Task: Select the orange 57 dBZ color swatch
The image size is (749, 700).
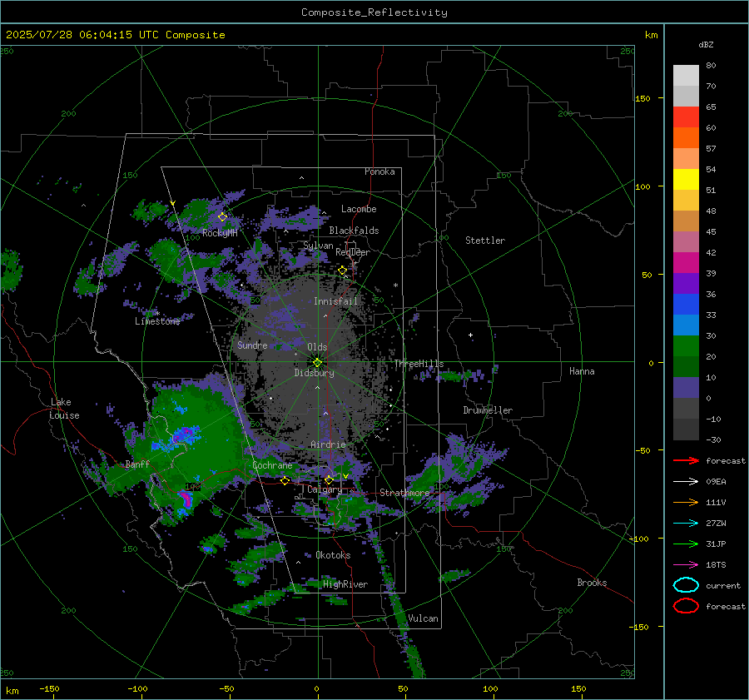Action: [x=686, y=137]
